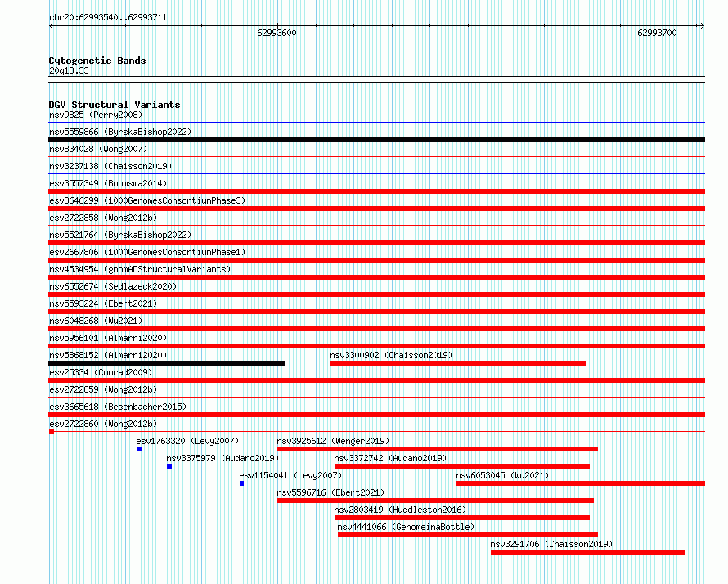Click the esv1763320 (Levy2007) text label
This screenshot has width=728, height=584.
coord(187,441)
